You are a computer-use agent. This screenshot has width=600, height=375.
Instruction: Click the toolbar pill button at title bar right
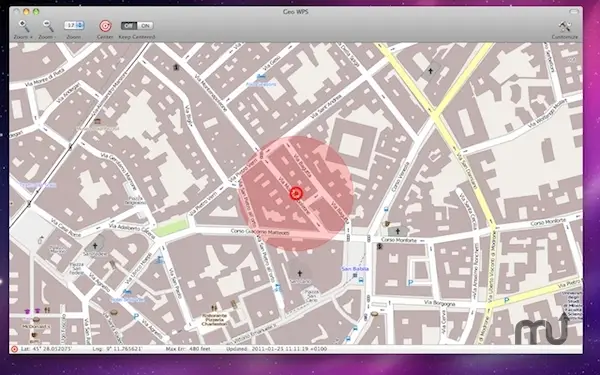tap(574, 11)
